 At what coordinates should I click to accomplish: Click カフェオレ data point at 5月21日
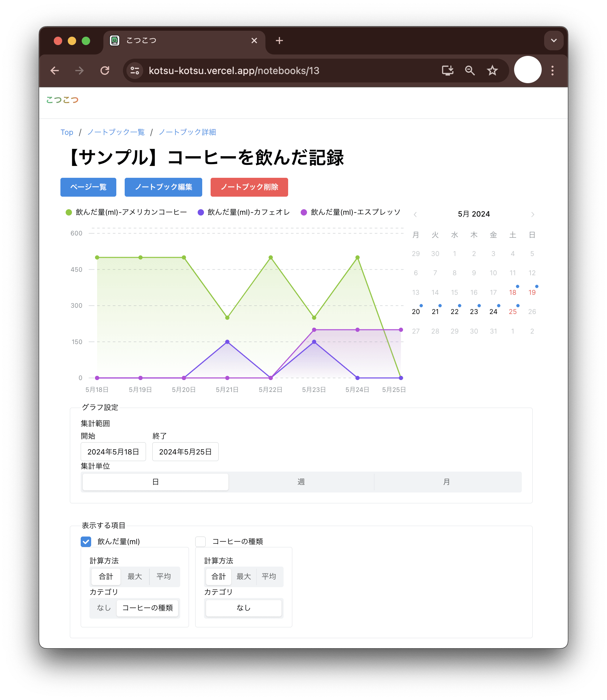tap(227, 342)
